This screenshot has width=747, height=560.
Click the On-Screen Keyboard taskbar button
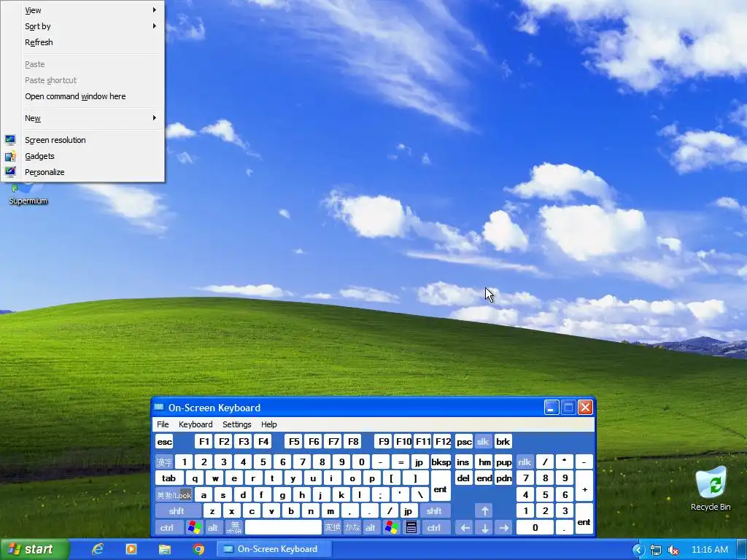(x=273, y=549)
